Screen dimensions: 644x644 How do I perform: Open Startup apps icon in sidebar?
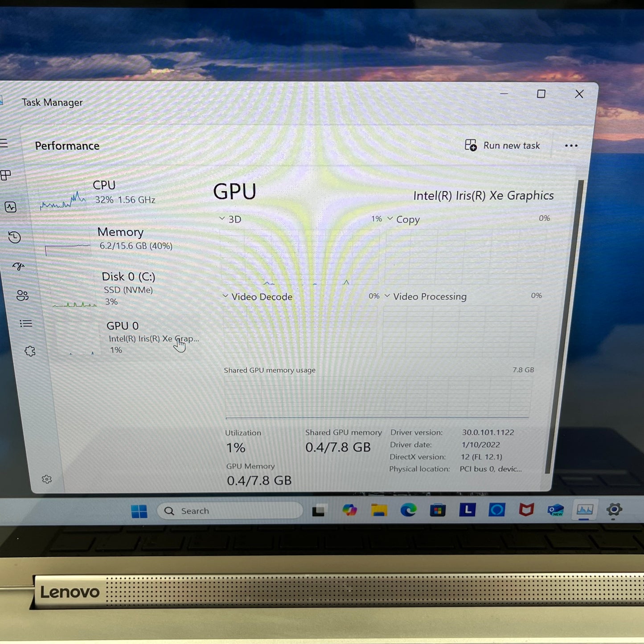18,266
